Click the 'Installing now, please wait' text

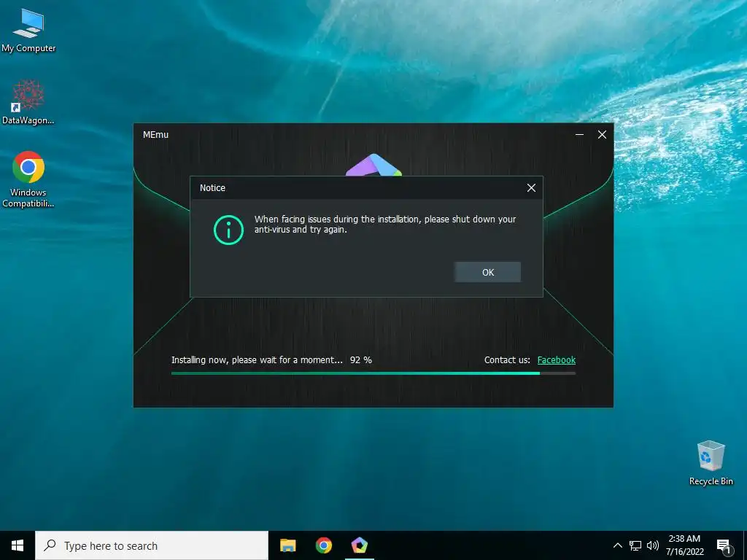(257, 360)
